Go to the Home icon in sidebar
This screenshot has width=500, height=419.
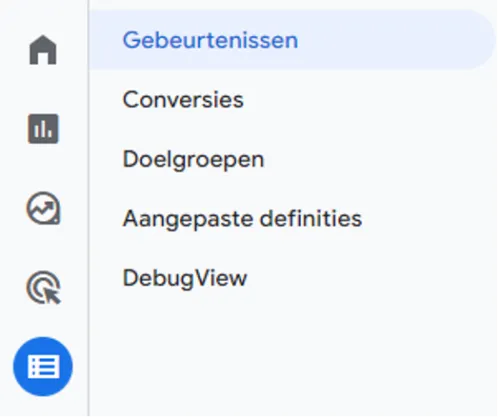pos(43,50)
